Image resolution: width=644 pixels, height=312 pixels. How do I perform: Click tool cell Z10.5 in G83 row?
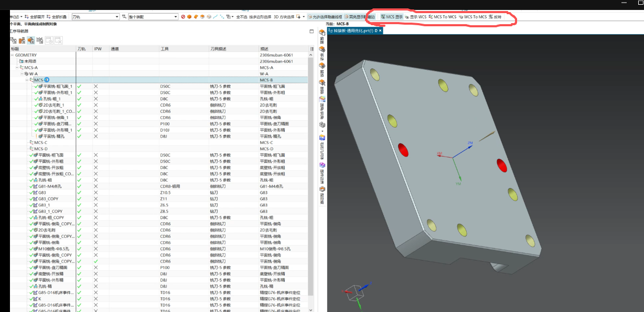166,192
